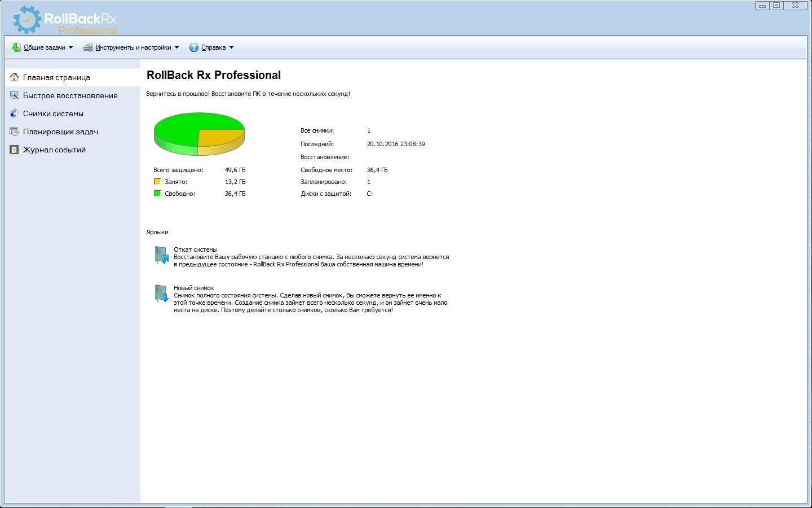Image resolution: width=812 pixels, height=508 pixels.
Task: Show the Журнал событий page
Action: [73, 150]
